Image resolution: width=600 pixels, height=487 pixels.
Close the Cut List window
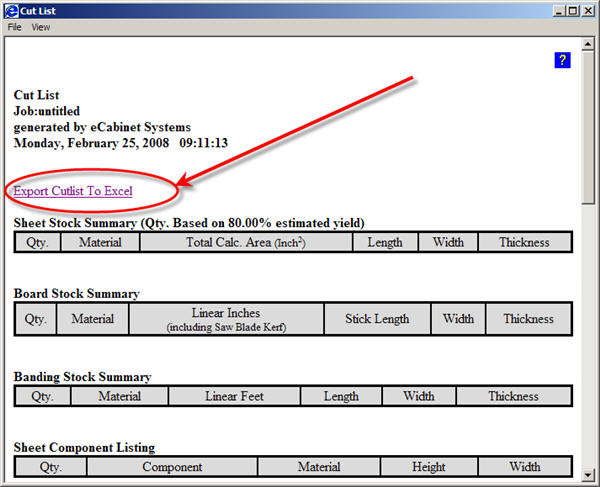click(588, 11)
